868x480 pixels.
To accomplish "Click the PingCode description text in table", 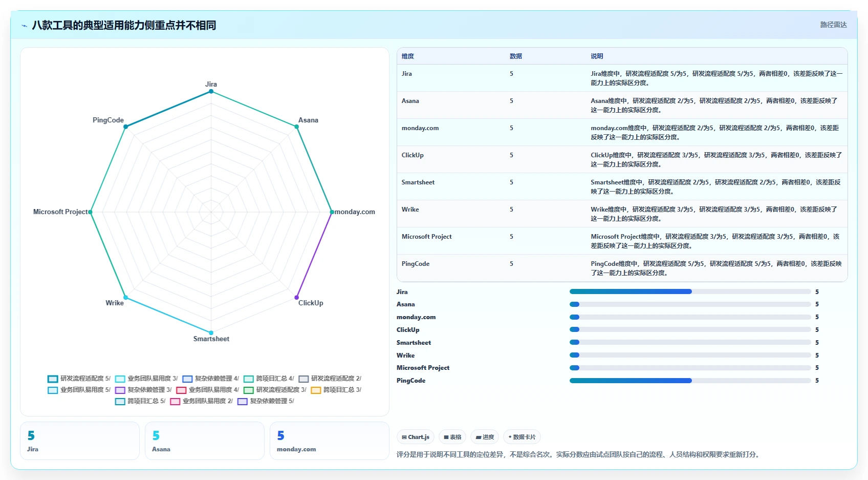I will pyautogui.click(x=717, y=268).
